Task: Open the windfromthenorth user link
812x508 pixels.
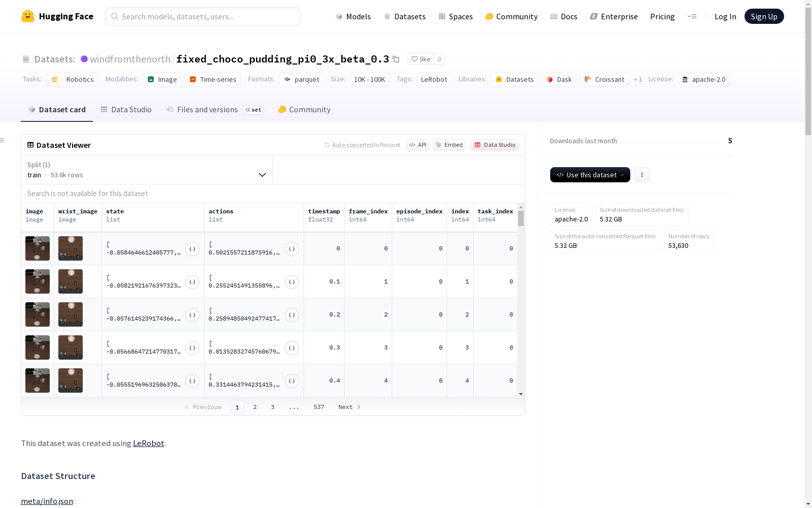Action: point(130,59)
